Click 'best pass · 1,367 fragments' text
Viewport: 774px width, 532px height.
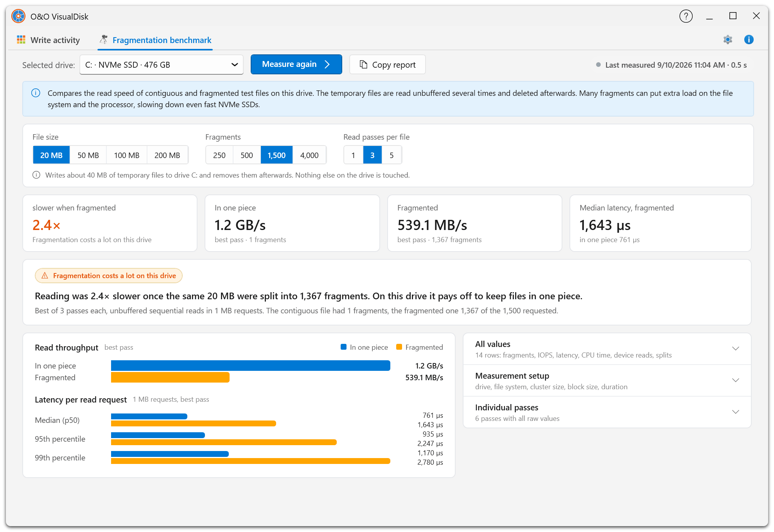pos(440,240)
